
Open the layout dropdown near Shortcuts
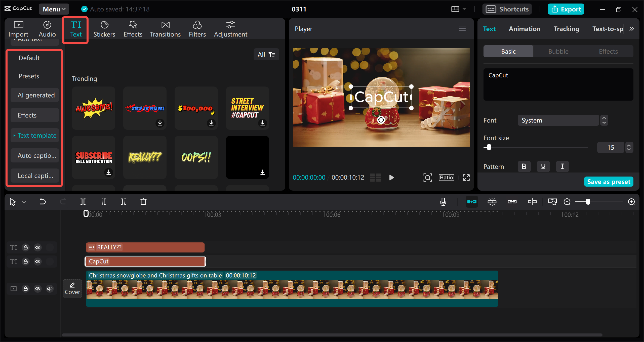coord(459,9)
